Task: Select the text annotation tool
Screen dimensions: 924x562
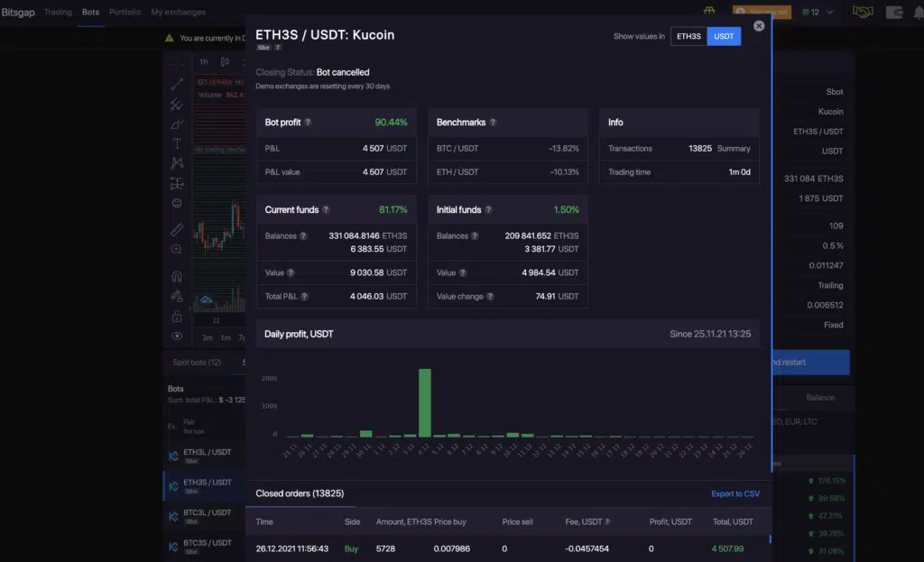Action: [x=177, y=143]
